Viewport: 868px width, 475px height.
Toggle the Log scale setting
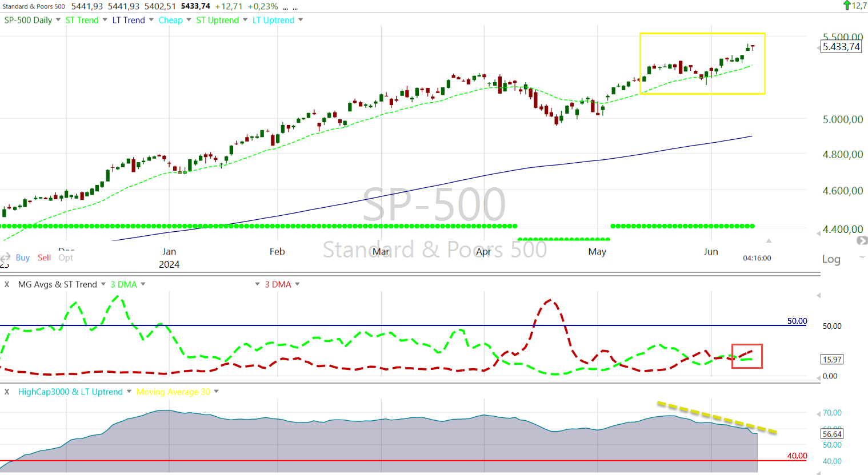click(x=831, y=259)
